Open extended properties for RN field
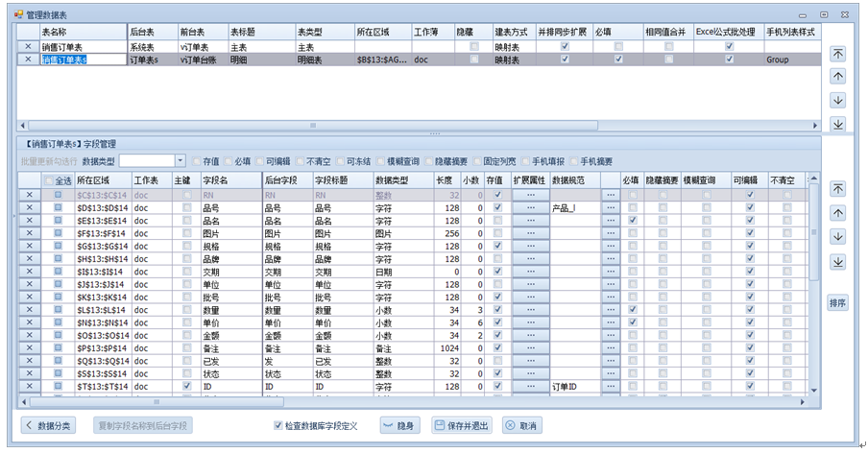The image size is (868, 453). pos(530,195)
